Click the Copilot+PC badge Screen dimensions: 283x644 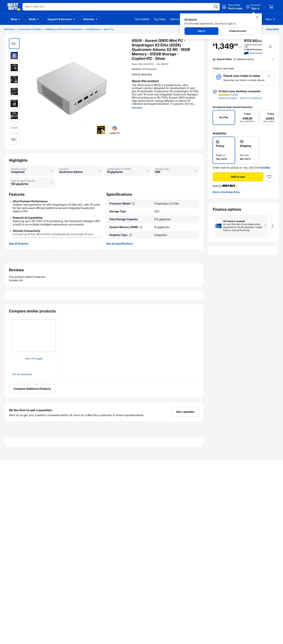(x=115, y=130)
